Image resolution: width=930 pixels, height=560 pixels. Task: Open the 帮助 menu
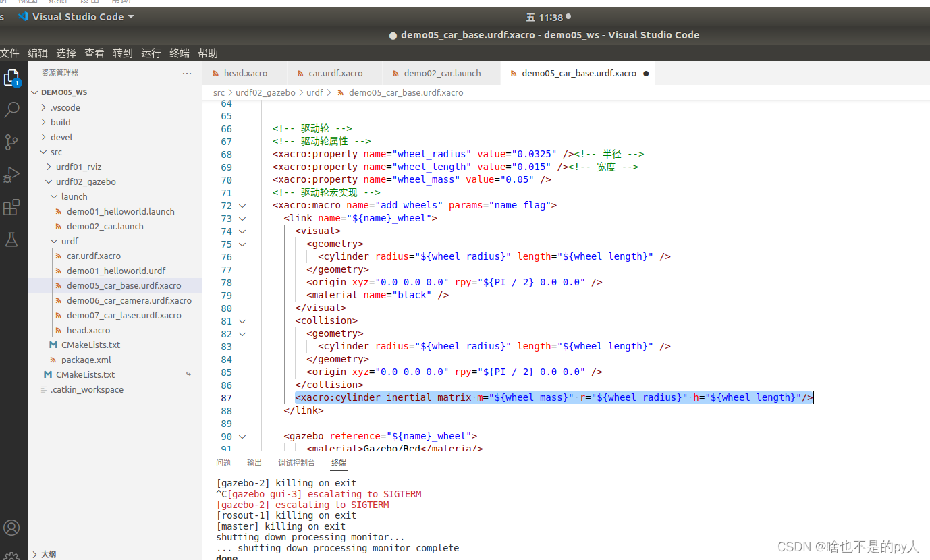pos(208,53)
